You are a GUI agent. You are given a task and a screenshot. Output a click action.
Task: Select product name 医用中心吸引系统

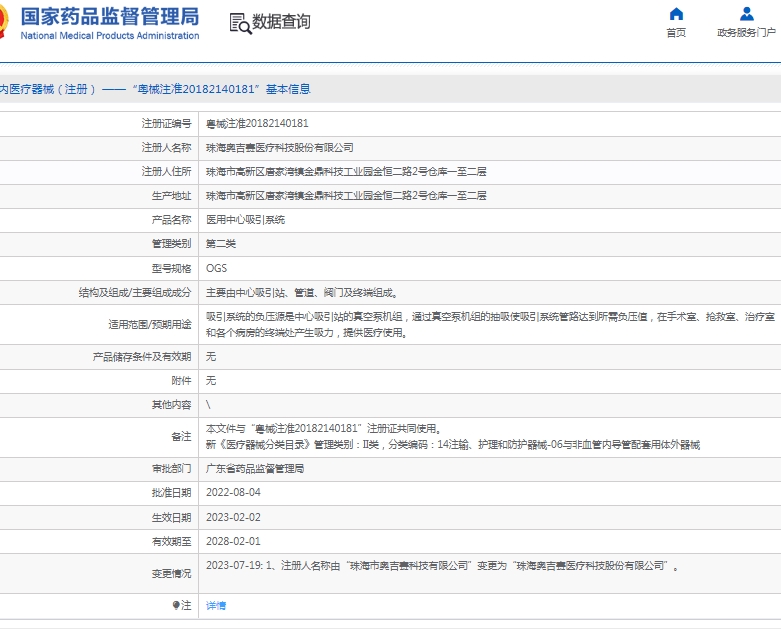245,220
